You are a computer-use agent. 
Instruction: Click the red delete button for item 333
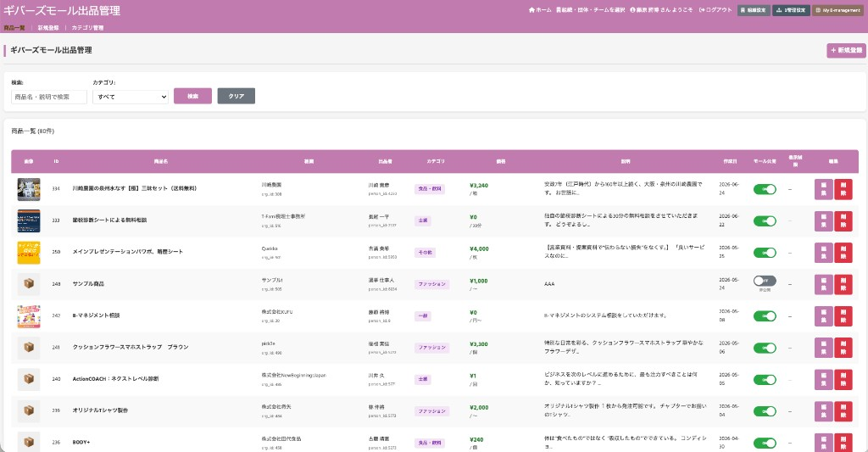843,221
